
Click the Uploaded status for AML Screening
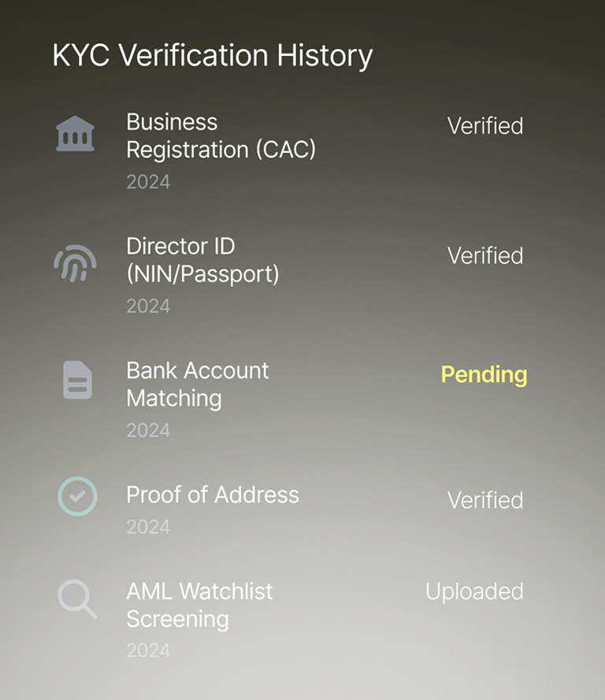[474, 592]
